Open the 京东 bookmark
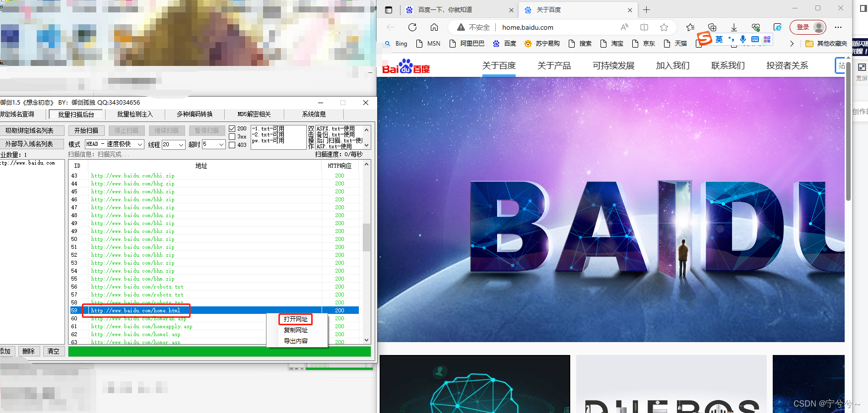The height and width of the screenshot is (413, 868). tap(644, 44)
